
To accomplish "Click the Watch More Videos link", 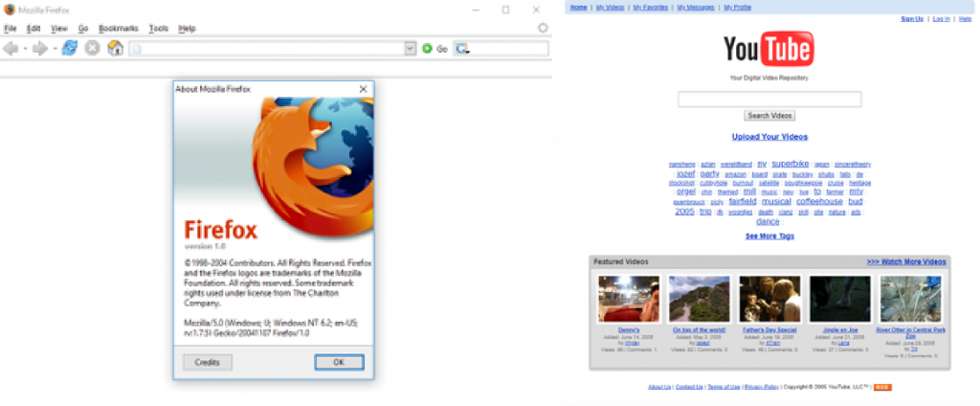I will (x=905, y=261).
